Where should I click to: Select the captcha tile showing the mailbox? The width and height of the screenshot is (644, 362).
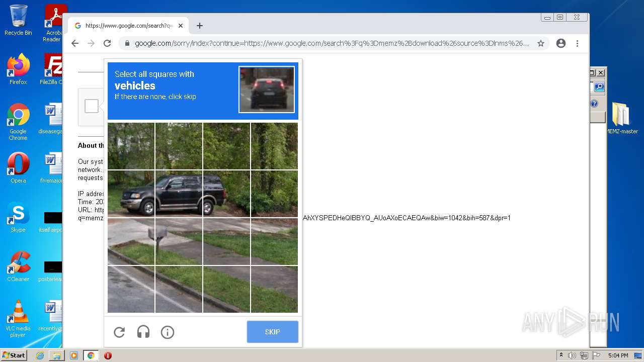click(179, 241)
